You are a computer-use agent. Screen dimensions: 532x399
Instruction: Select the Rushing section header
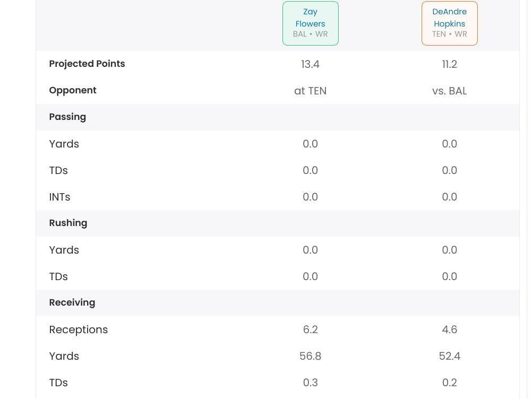tap(68, 223)
